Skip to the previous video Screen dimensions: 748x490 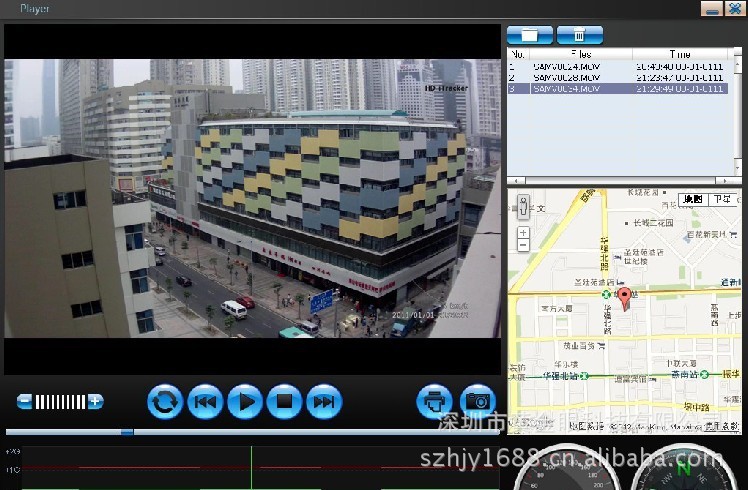coord(205,402)
